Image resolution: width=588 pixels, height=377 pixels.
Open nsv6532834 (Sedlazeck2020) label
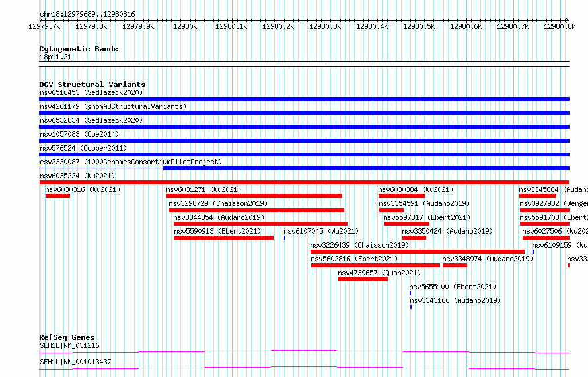[91, 120]
